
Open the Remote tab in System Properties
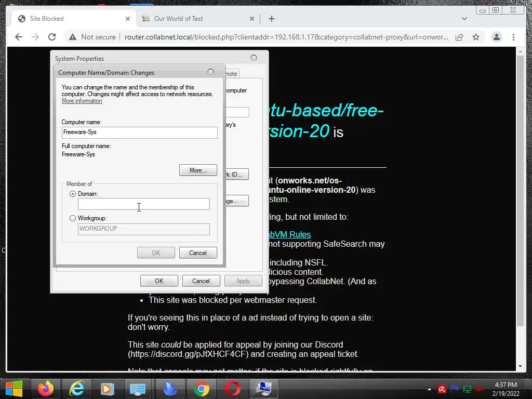coord(232,74)
